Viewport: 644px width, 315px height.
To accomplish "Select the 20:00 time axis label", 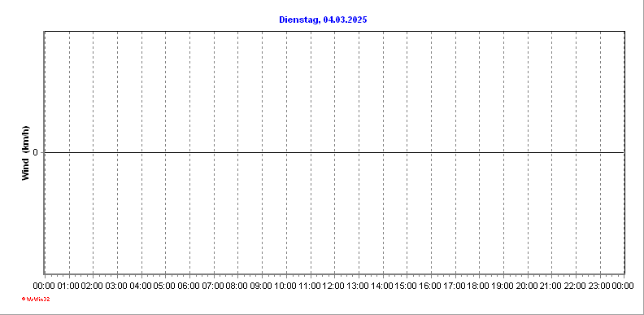I will [x=527, y=286].
